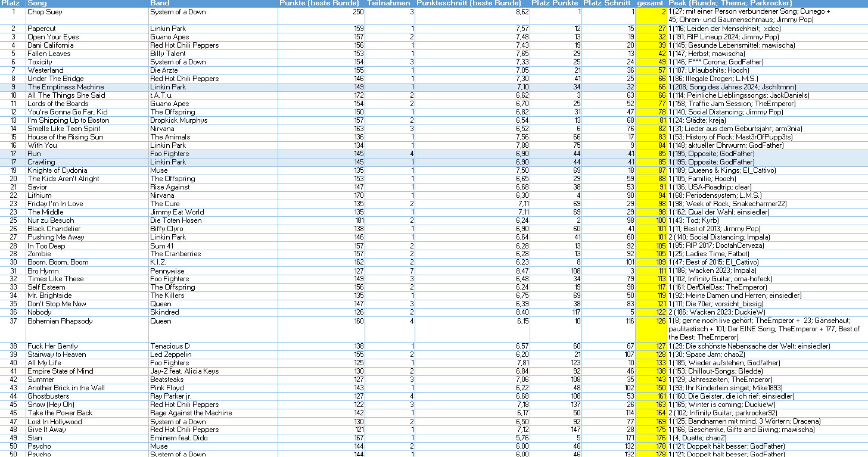Select the 'Platz Punkte' header cell
Viewport: 868px width, 457px height.
556,4
